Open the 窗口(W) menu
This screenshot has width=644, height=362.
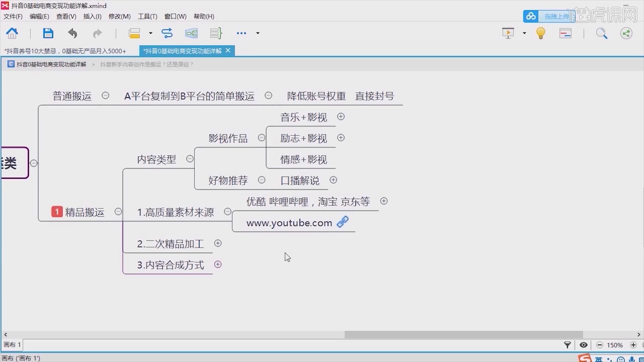(175, 16)
